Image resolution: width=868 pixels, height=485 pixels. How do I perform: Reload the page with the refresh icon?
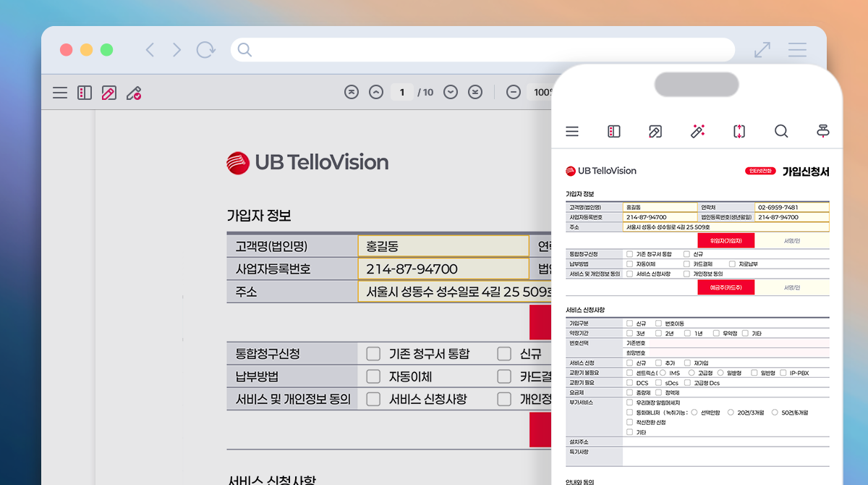pyautogui.click(x=206, y=49)
